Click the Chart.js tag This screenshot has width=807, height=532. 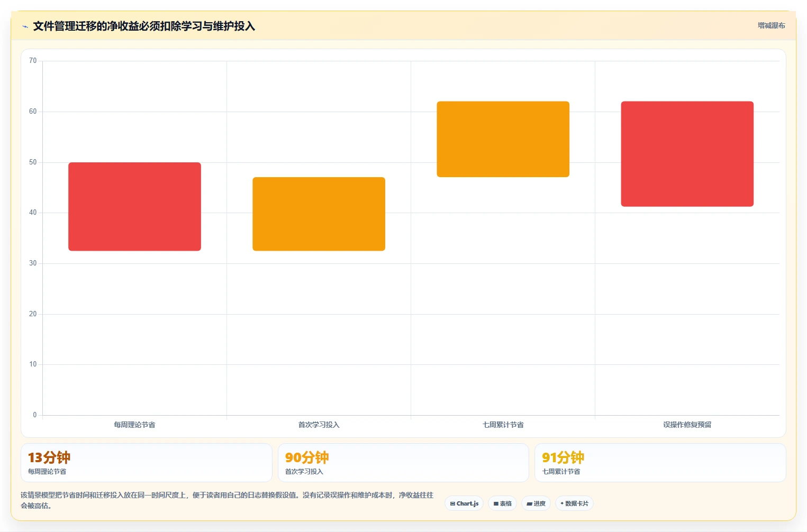(464, 503)
